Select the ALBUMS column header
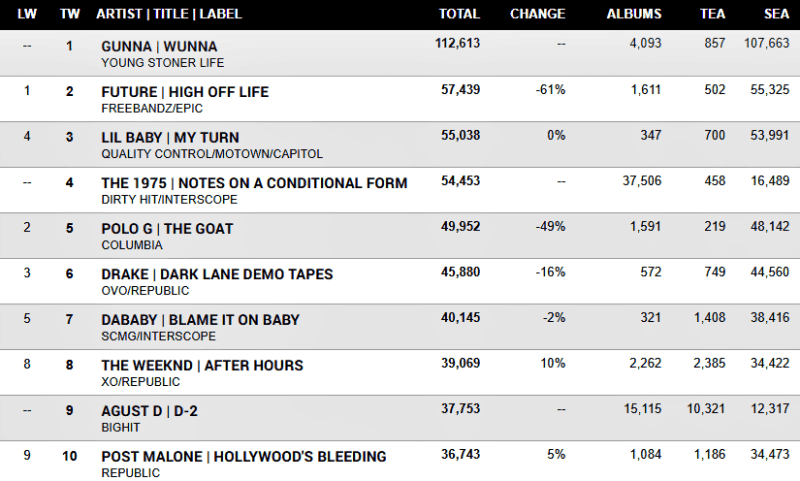 pyautogui.click(x=634, y=14)
